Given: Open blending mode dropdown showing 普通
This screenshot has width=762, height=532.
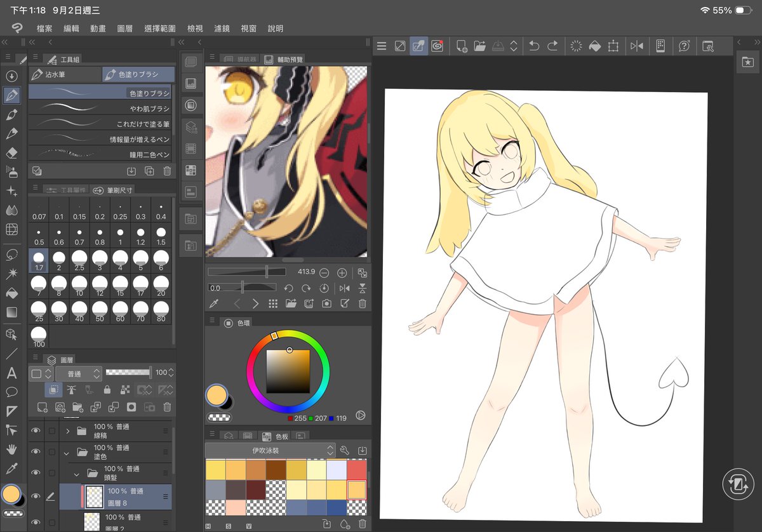Looking at the screenshot, I should coord(79,373).
